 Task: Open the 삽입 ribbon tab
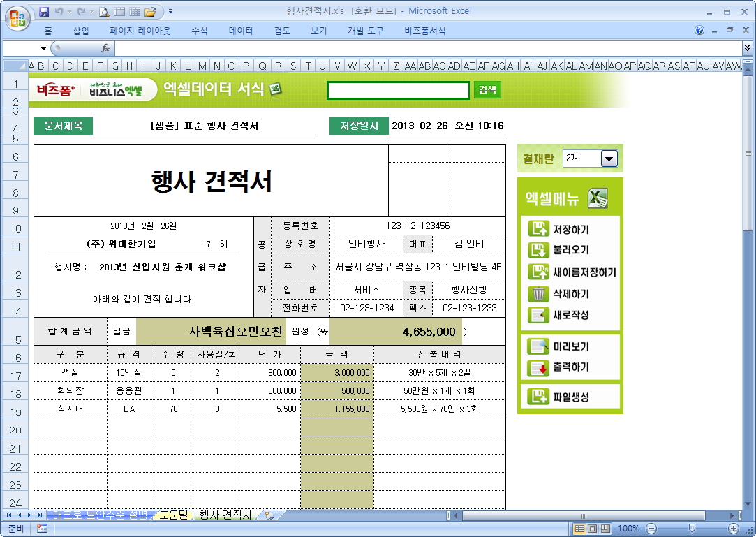pyautogui.click(x=81, y=31)
